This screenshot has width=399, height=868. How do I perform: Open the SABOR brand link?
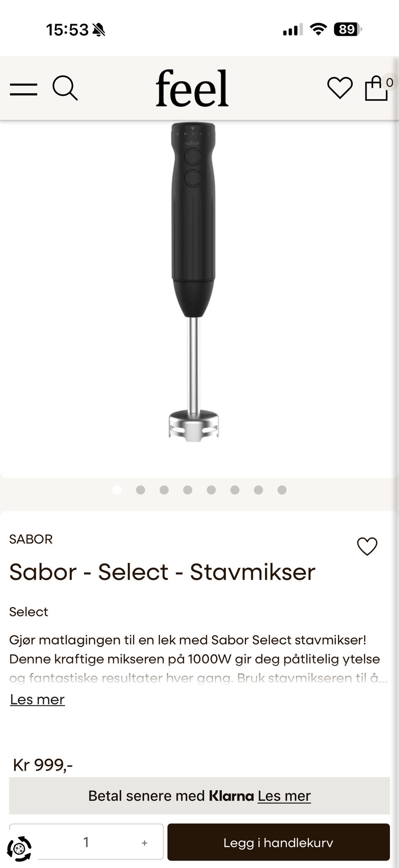coord(31,539)
